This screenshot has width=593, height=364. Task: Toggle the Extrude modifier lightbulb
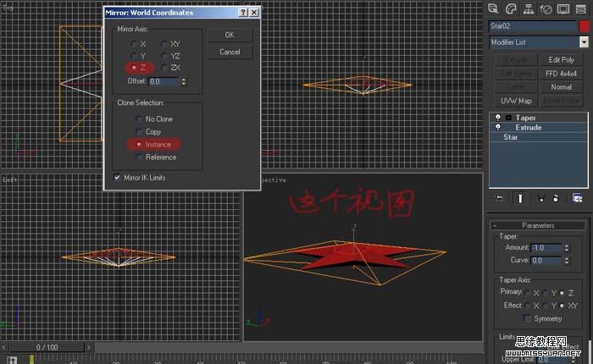click(498, 127)
